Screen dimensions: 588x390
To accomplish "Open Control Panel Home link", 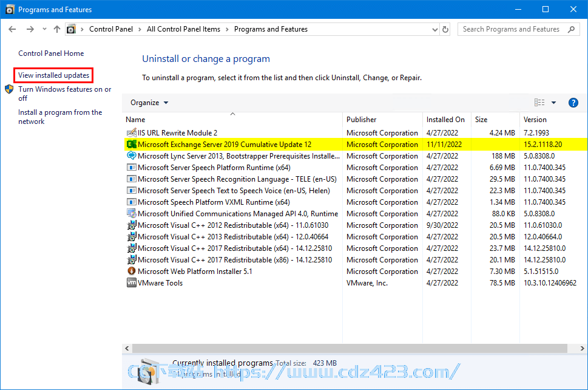I will pyautogui.click(x=51, y=53).
